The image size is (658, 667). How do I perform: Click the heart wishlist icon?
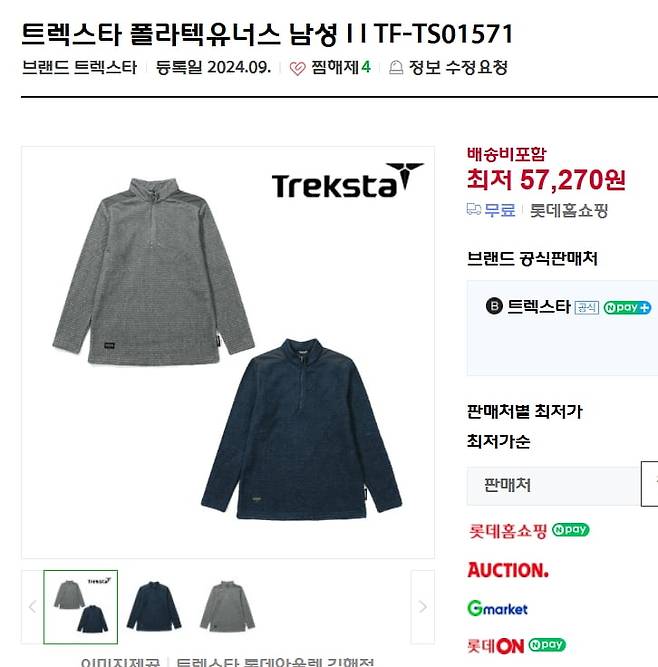tap(297, 68)
